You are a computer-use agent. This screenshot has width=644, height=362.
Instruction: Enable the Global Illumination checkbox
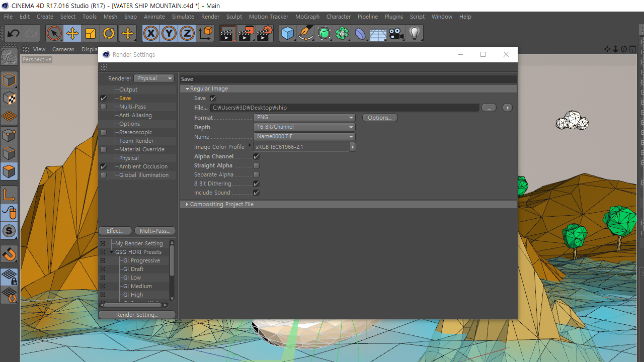(103, 175)
